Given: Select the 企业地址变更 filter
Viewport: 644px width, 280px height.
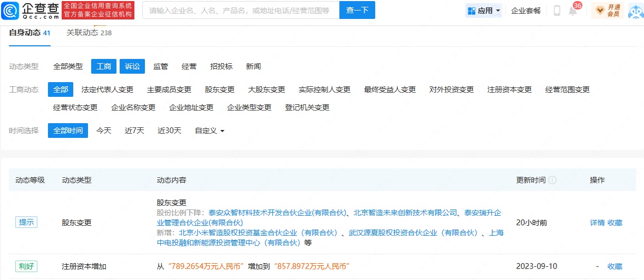Looking at the screenshot, I should click(x=191, y=107).
